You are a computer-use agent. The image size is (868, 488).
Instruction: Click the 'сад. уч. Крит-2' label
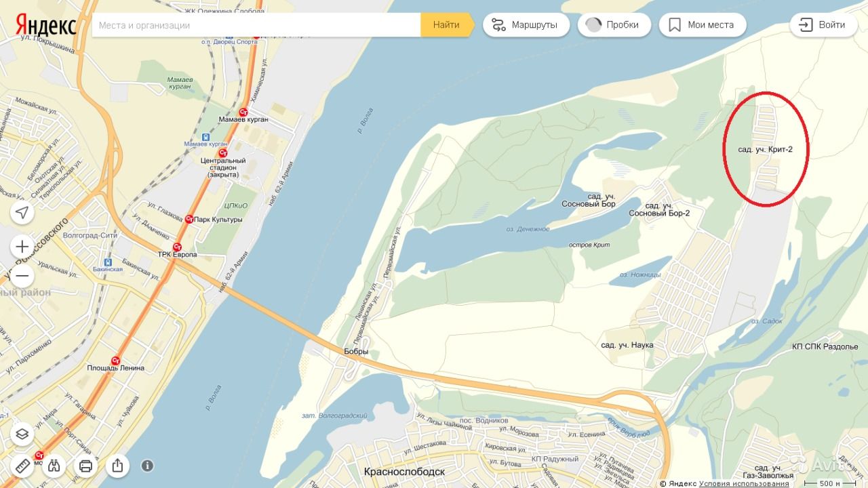(x=766, y=149)
